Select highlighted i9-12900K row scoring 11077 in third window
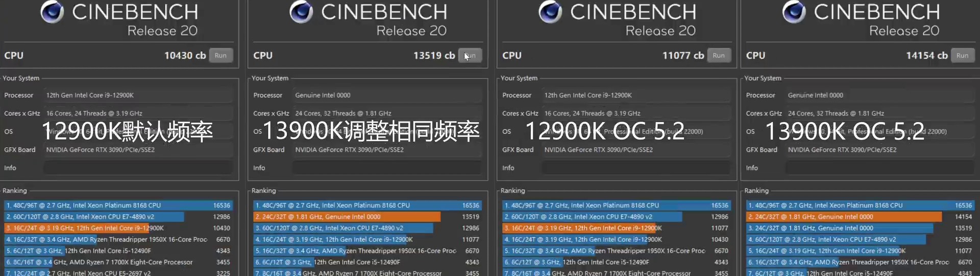 tap(617, 228)
